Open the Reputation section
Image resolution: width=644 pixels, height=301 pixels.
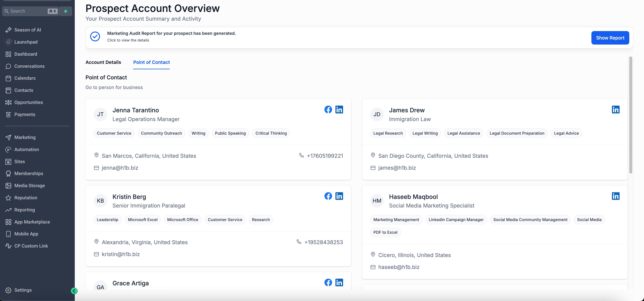tap(26, 198)
